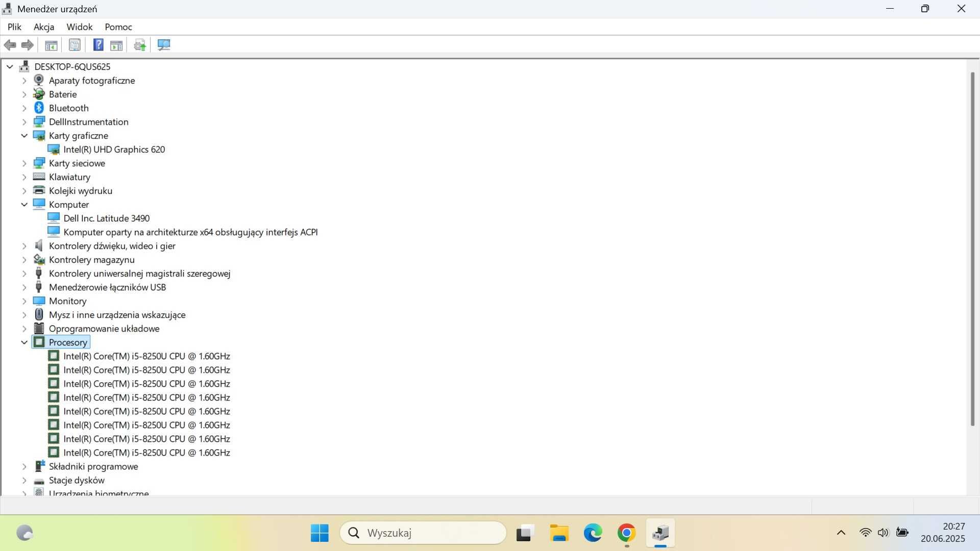Select Dell Inc. Latitude 3490 entry

click(x=107, y=218)
